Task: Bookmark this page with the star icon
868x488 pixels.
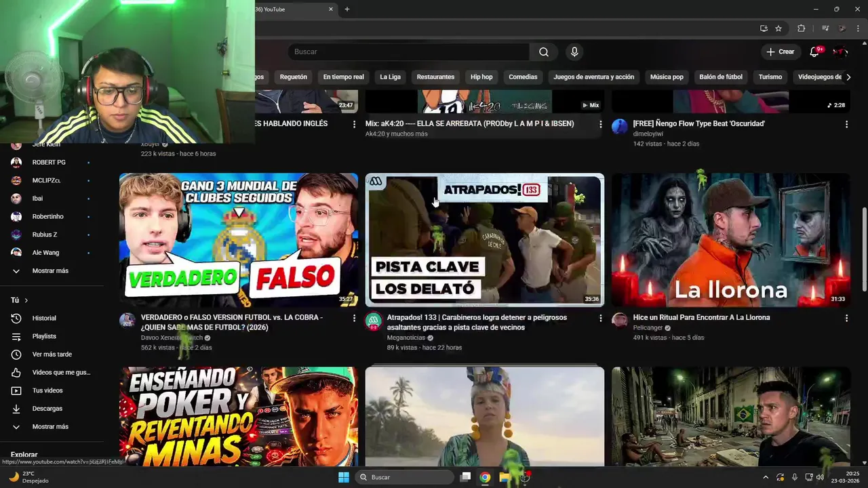Action: (x=778, y=28)
